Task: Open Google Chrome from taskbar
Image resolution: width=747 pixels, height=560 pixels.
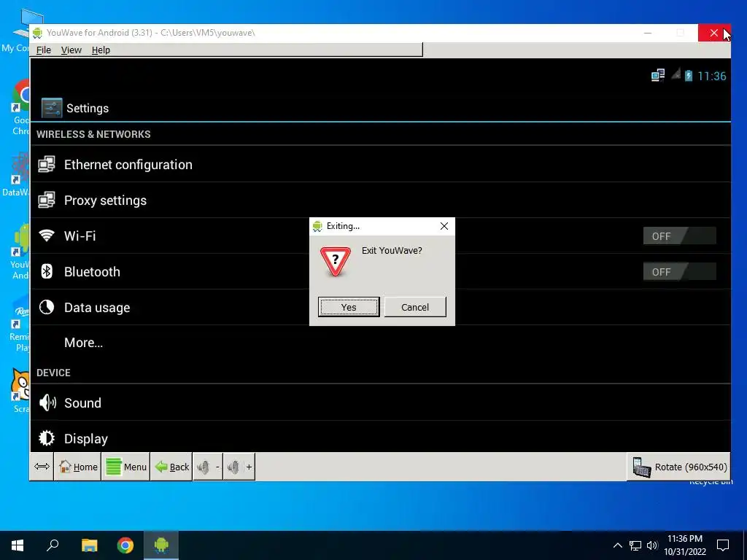Action: pos(125,545)
